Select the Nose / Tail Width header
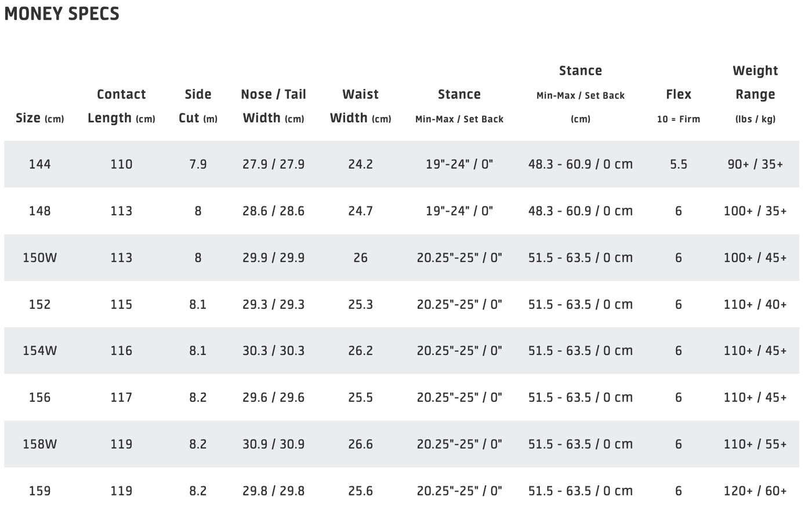This screenshot has height=521, width=812. pyautogui.click(x=273, y=106)
